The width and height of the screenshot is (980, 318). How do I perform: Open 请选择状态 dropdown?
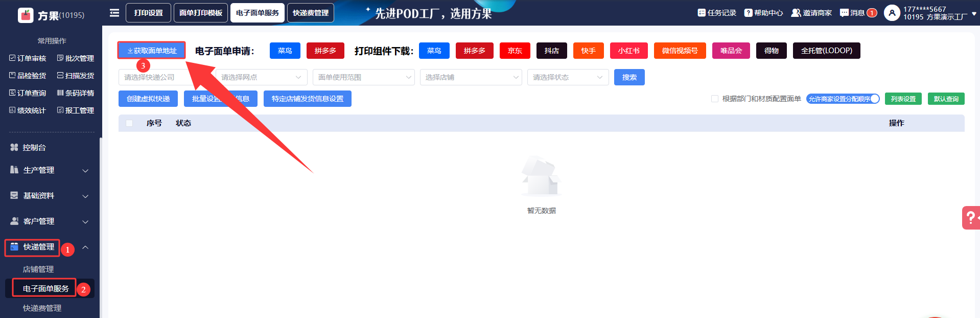point(568,77)
